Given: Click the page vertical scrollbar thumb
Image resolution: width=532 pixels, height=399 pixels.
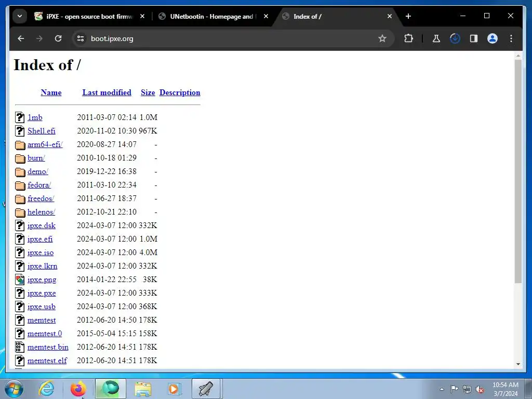Looking at the screenshot, I should [518, 171].
